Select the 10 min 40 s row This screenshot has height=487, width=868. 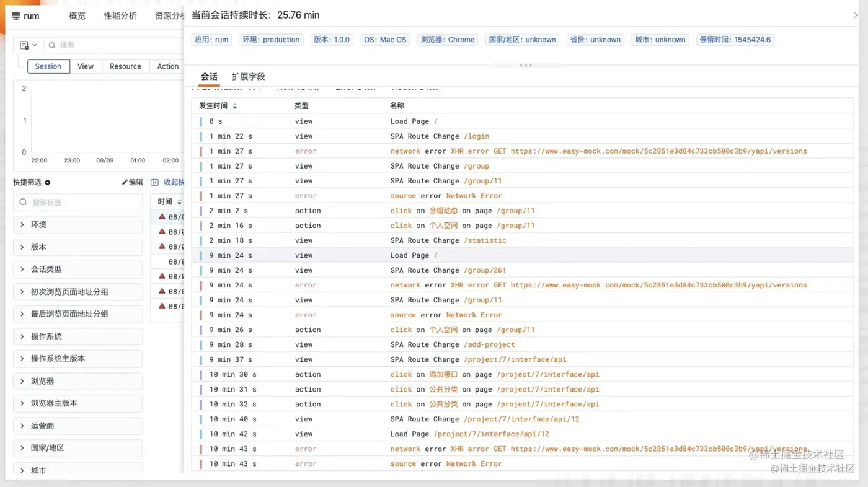522,419
